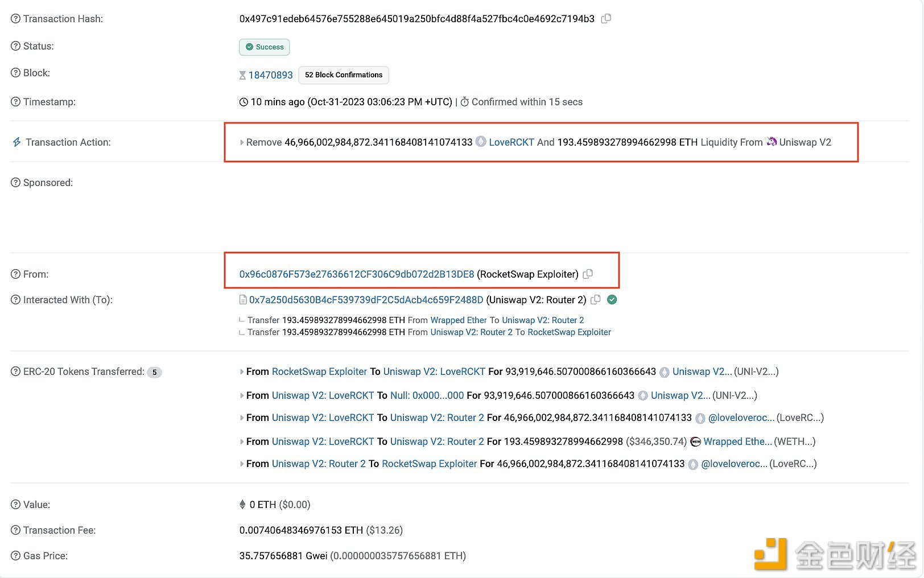Click the Status help question icon
The height and width of the screenshot is (578, 924).
(15, 46)
